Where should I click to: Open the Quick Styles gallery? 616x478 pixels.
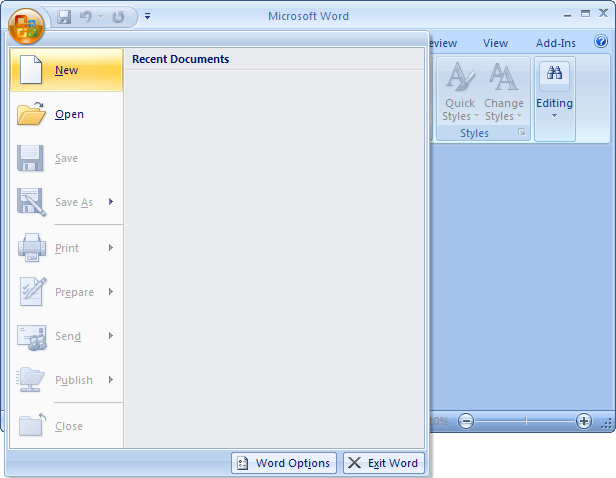(x=460, y=92)
